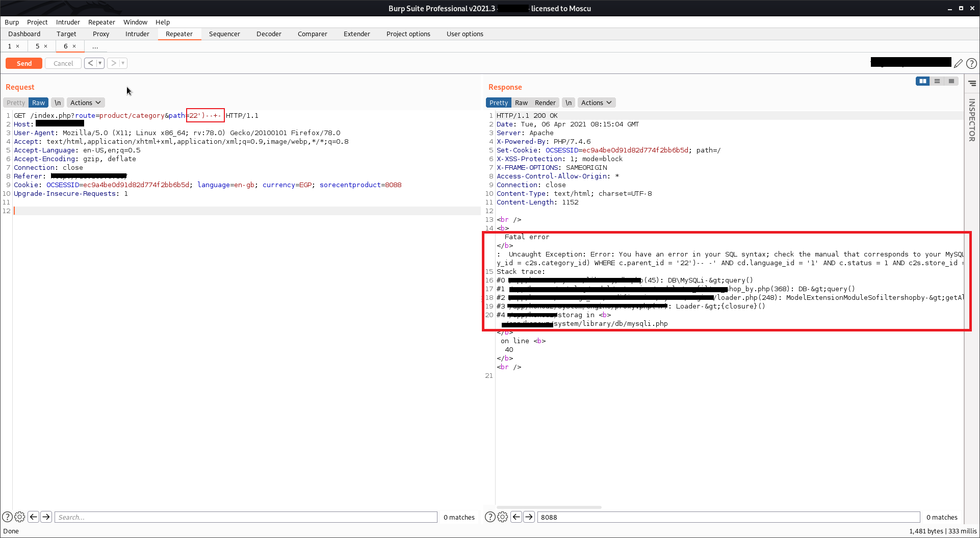Go to previous response search match
This screenshot has height=538, width=980.
[517, 517]
